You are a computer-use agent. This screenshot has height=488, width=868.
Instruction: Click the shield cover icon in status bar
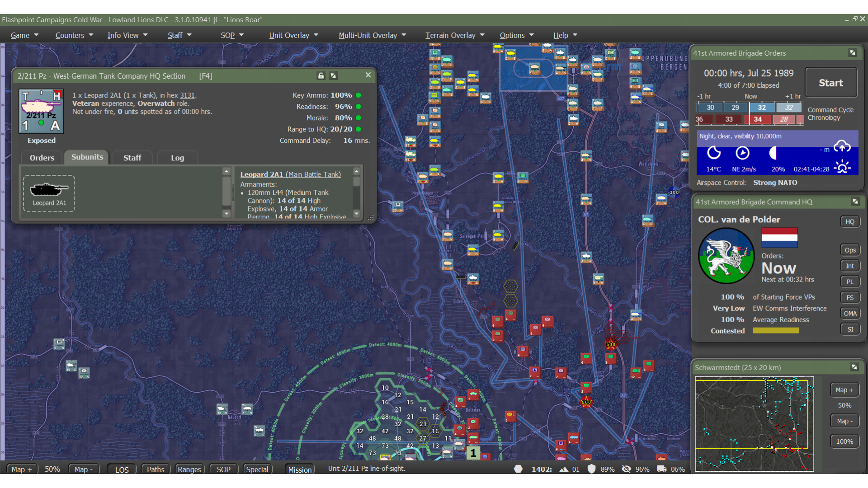pos(591,469)
